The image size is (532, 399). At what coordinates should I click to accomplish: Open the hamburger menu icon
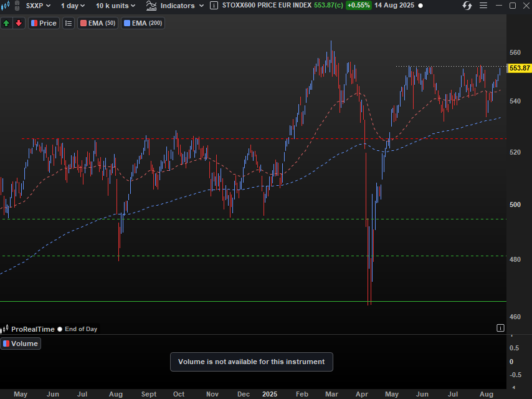pyautogui.click(x=483, y=6)
